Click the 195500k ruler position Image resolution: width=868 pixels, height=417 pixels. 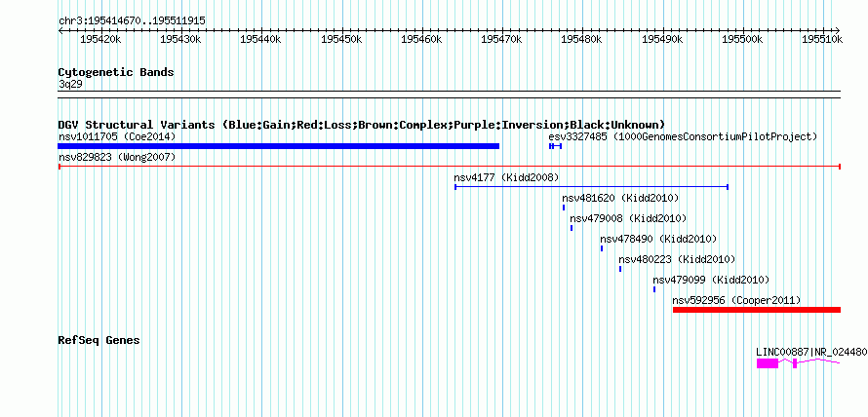pyautogui.click(x=743, y=39)
